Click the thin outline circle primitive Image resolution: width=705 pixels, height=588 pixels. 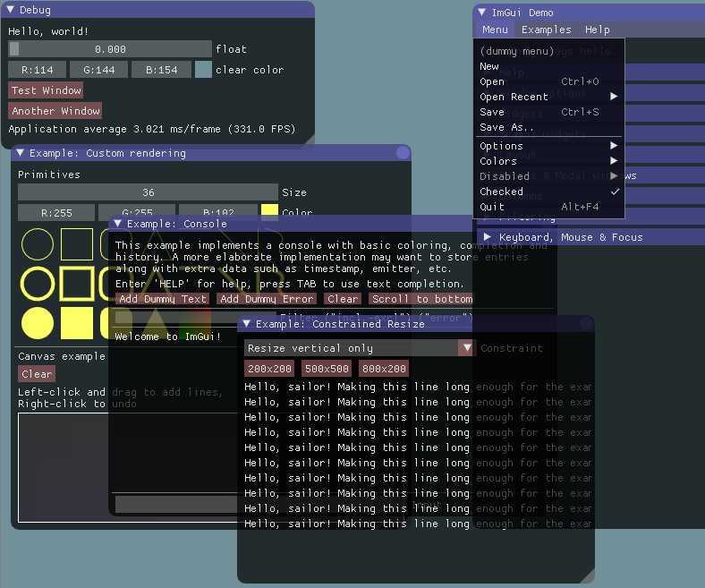[x=38, y=244]
